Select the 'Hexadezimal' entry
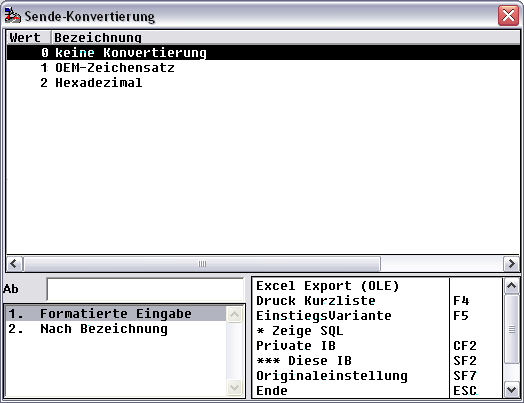524x403 pixels. point(263,83)
